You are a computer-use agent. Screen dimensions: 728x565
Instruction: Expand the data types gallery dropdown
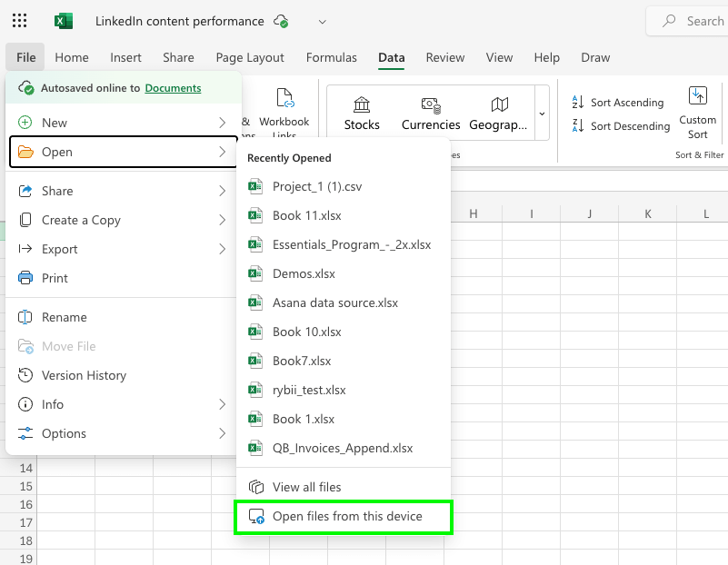[542, 114]
